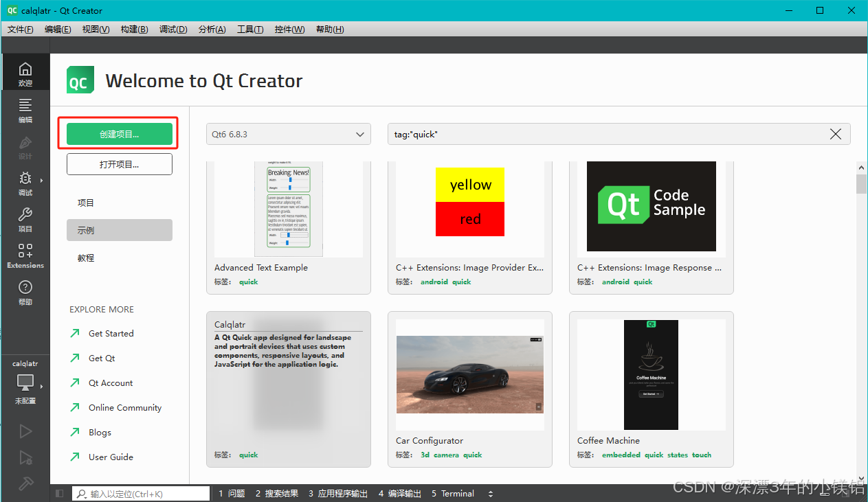Open the Car Configurator example thumbnail
This screenshot has width=868, height=502.
pos(470,374)
